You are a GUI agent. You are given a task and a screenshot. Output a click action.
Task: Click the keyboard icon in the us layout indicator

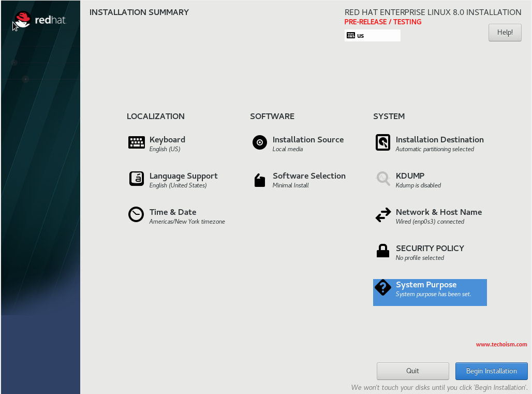pos(351,35)
